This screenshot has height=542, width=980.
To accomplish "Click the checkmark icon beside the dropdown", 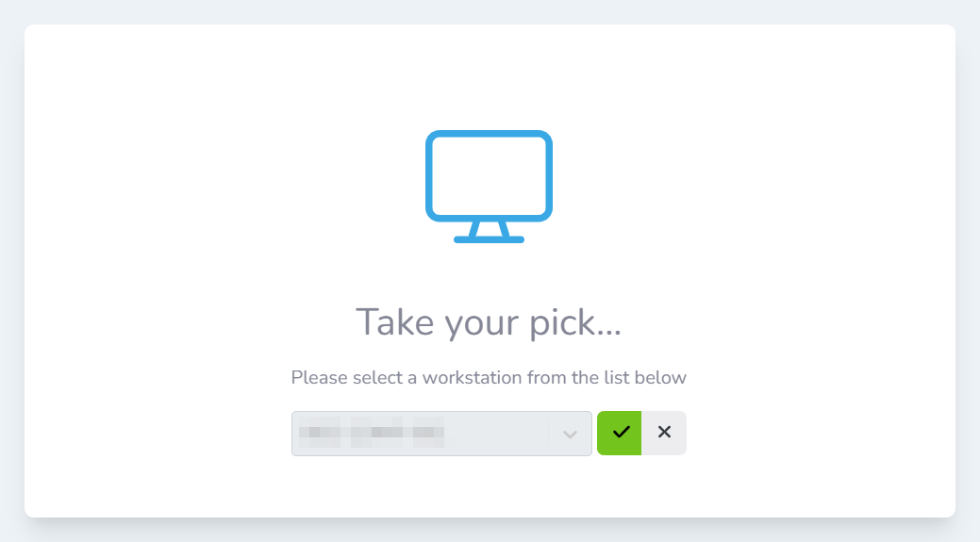I will [x=620, y=433].
